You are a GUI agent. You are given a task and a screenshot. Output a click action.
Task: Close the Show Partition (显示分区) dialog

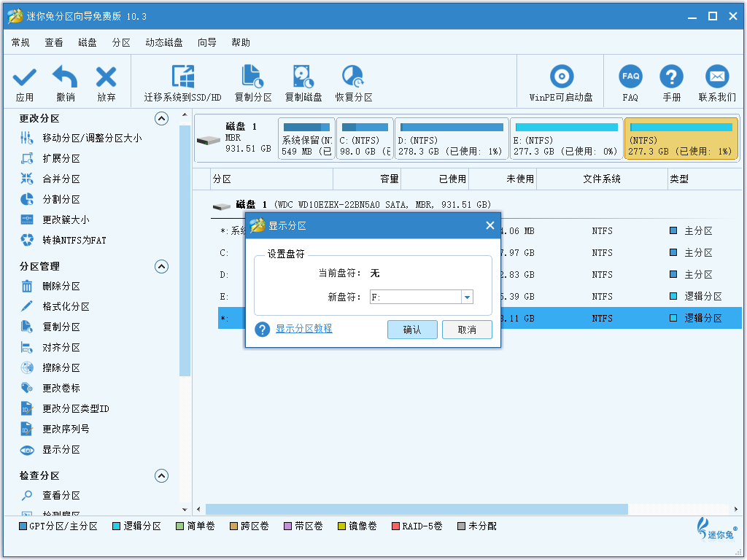[x=489, y=225]
